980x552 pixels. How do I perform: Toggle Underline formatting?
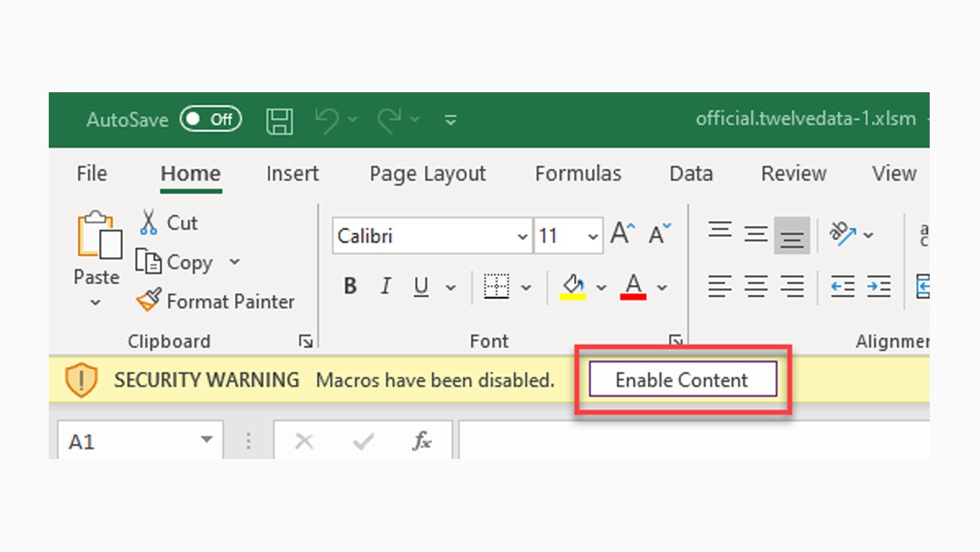(x=422, y=286)
